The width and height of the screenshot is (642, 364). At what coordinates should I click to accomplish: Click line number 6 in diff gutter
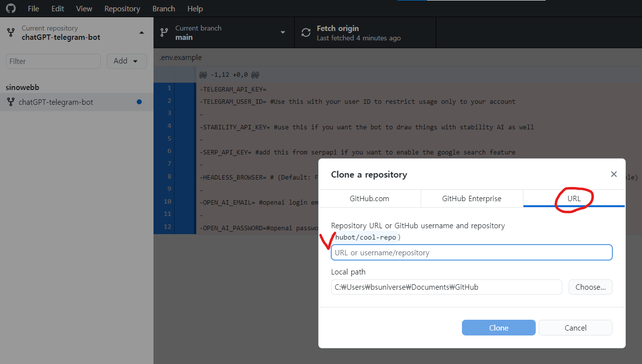pyautogui.click(x=169, y=151)
